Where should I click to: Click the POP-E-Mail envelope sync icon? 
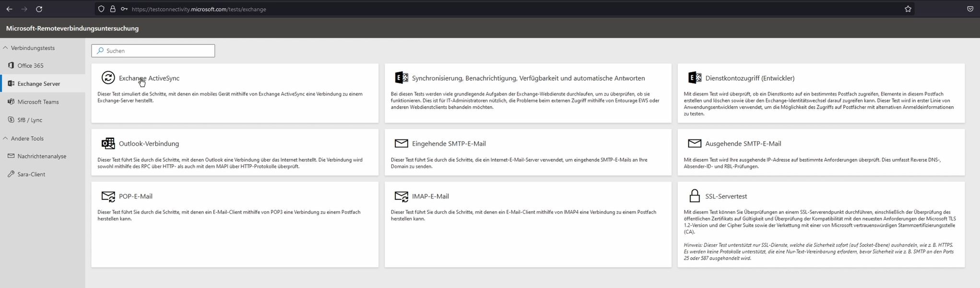108,196
